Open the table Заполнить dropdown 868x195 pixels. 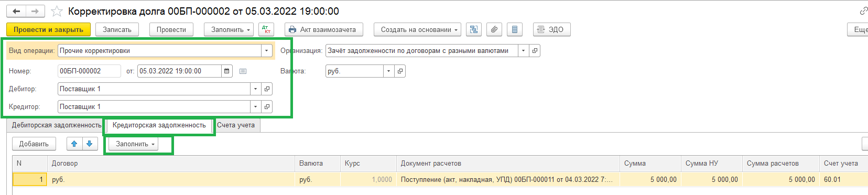coord(133,144)
